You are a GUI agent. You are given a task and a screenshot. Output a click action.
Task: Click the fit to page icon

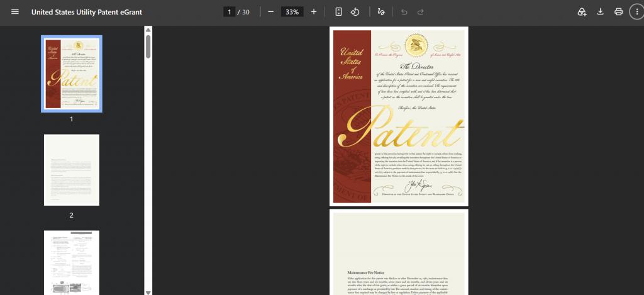click(338, 12)
